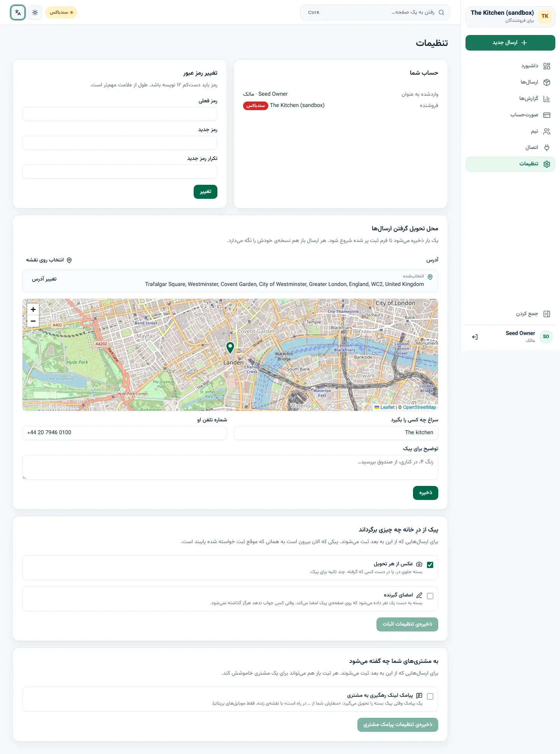Click the تکرار رمز جدید field
The height and width of the screenshot is (754, 560).
120,172
